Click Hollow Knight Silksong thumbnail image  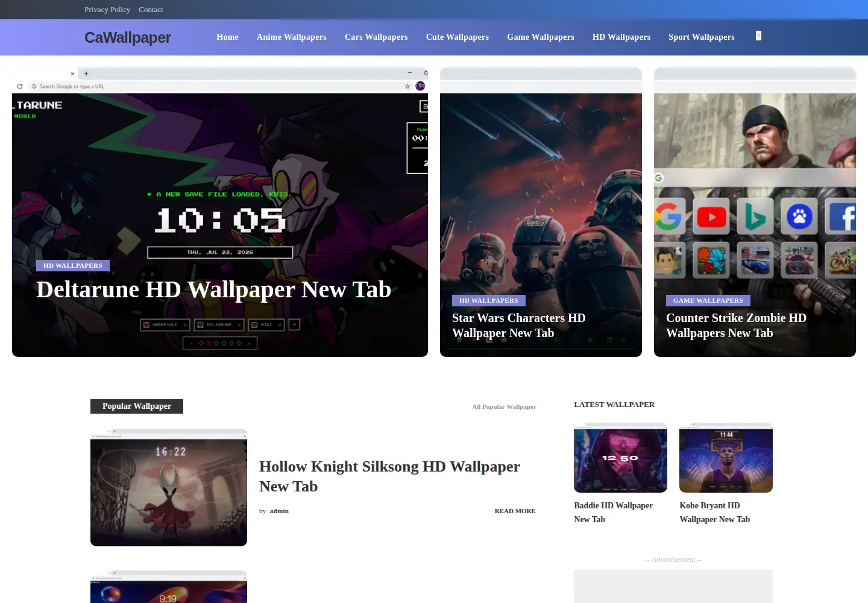tap(169, 487)
